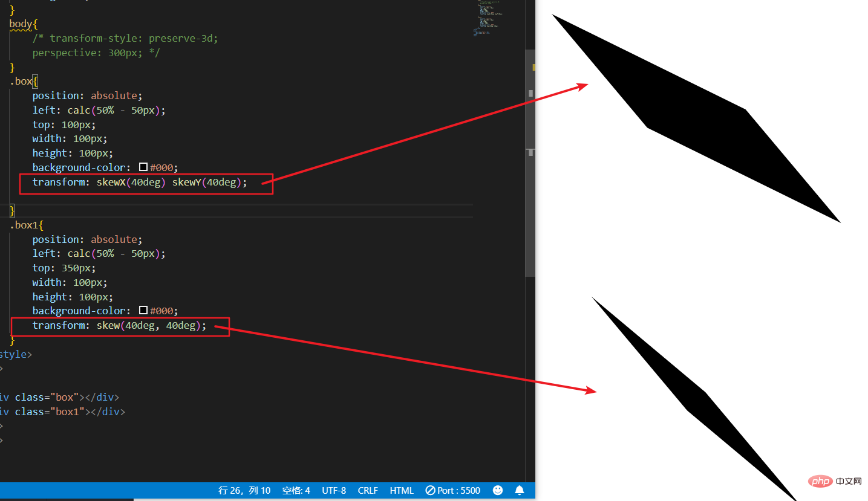Click the body{ selector line

[x=24, y=24]
